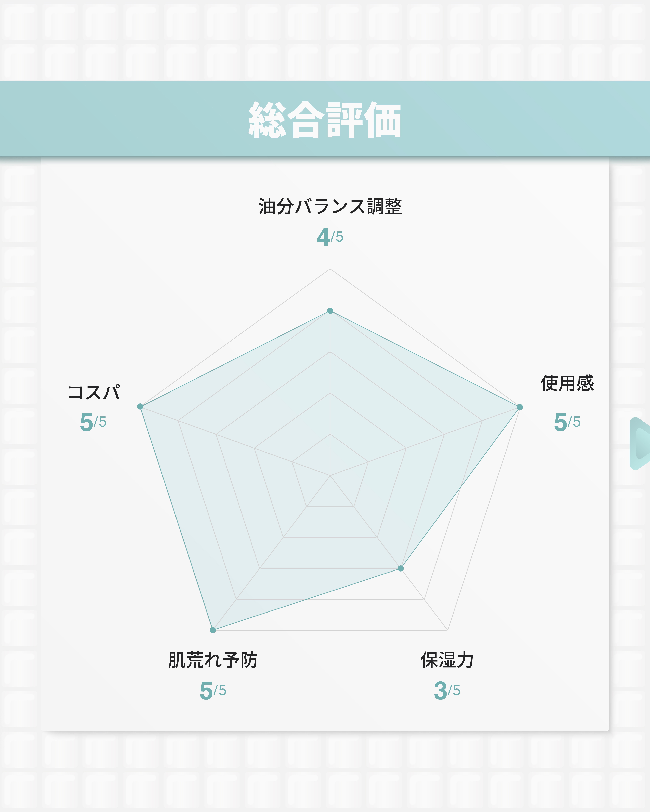Click the outer grid vertex on 油分バランス調整 axis
Screen dimensions: 650x812
(x=330, y=269)
